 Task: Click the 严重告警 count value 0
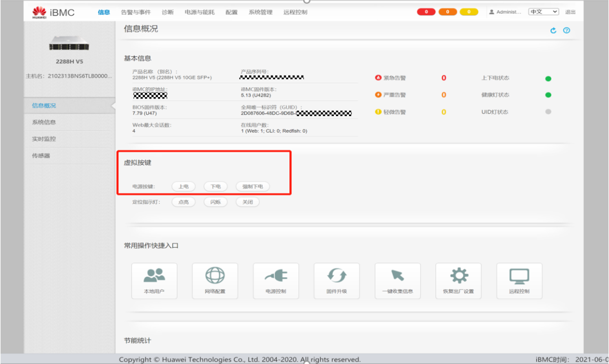pyautogui.click(x=444, y=95)
